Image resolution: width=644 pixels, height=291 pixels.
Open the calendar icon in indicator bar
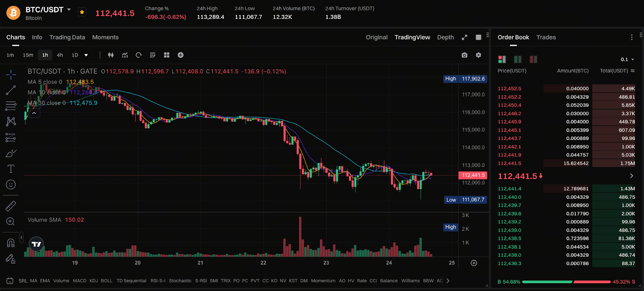pyautogui.click(x=10, y=281)
